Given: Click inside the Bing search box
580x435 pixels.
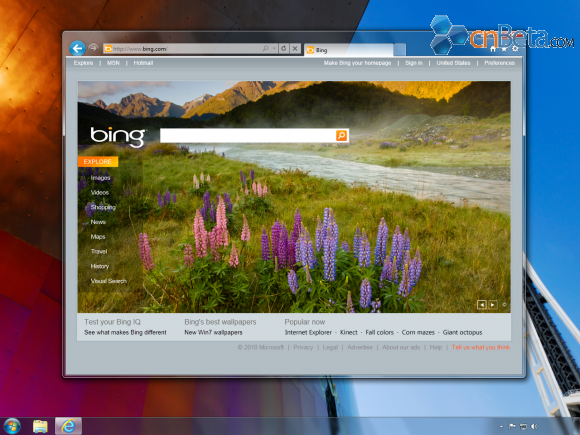Looking at the screenshot, I should pos(247,135).
